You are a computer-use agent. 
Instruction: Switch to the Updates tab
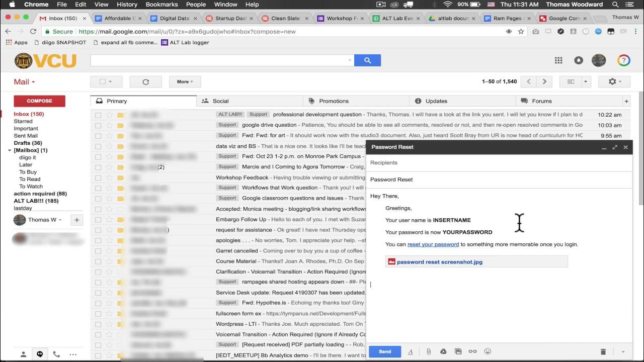click(x=462, y=101)
